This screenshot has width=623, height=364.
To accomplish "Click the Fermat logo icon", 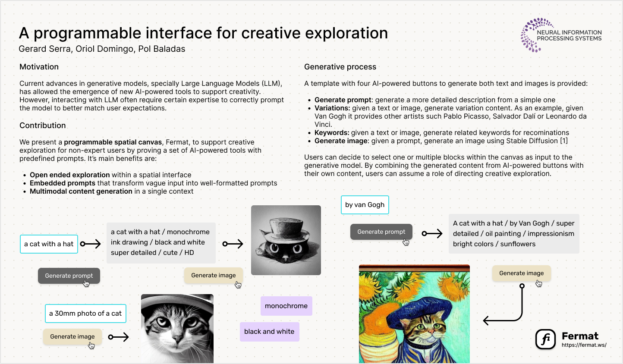I will tap(545, 339).
